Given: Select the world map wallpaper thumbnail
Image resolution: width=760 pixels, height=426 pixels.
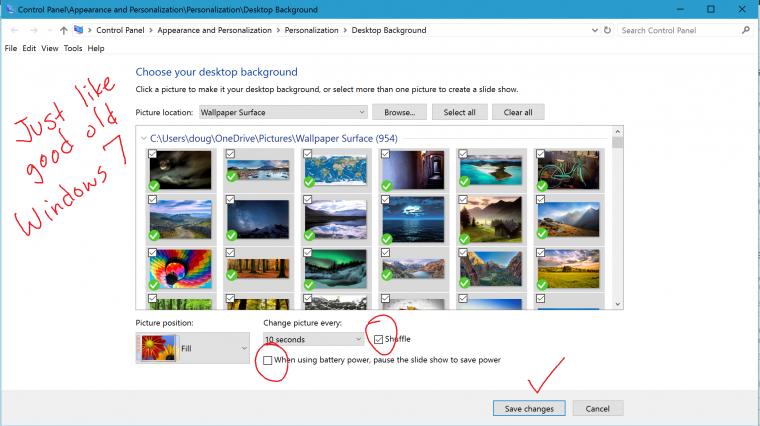Looking at the screenshot, I should pos(334,169).
